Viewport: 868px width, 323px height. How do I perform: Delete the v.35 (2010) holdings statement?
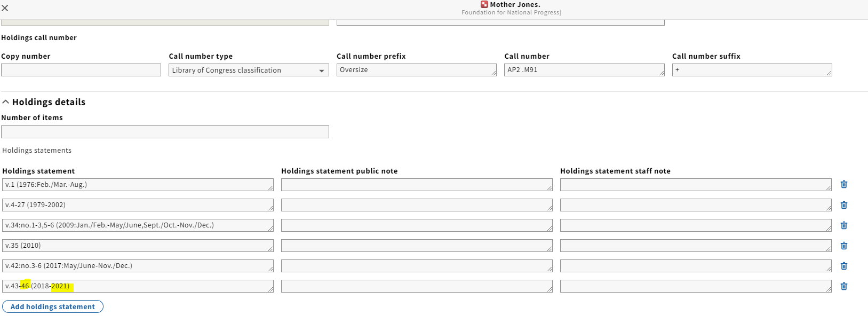pos(844,246)
